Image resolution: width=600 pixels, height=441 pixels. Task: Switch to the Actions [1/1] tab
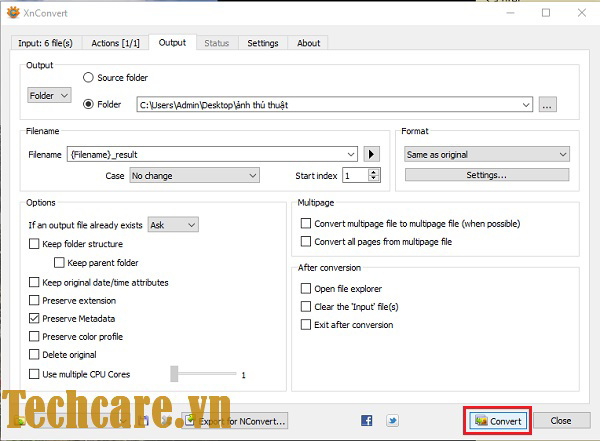(115, 43)
